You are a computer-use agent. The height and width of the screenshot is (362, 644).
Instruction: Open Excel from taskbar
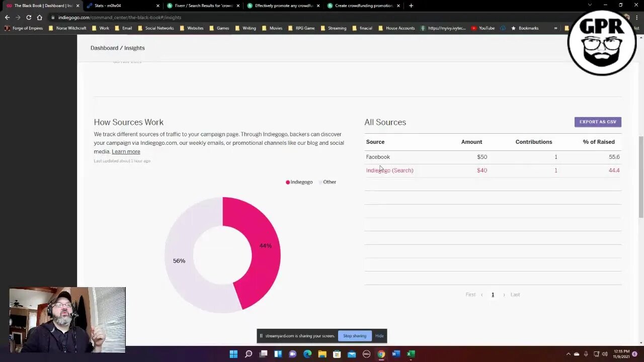[411, 354]
